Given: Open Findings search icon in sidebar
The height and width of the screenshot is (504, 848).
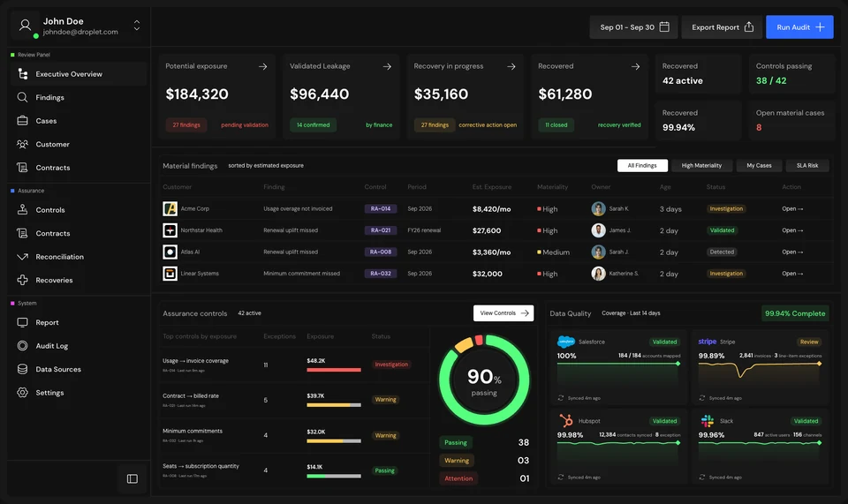Looking at the screenshot, I should pos(22,97).
